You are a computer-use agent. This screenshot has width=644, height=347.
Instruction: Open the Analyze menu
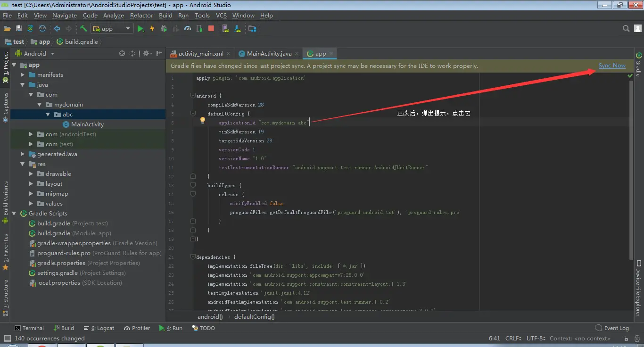point(114,16)
